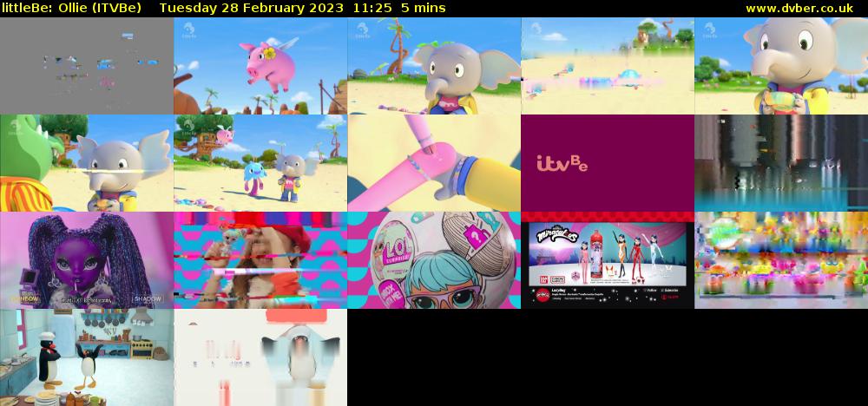The image size is (868, 406).
Task: Click the www.dvber.co.uk website text
Action: [x=799, y=9]
